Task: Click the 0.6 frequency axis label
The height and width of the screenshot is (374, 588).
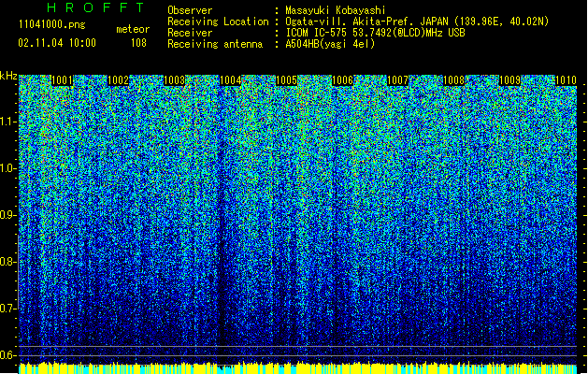Action: [7, 355]
